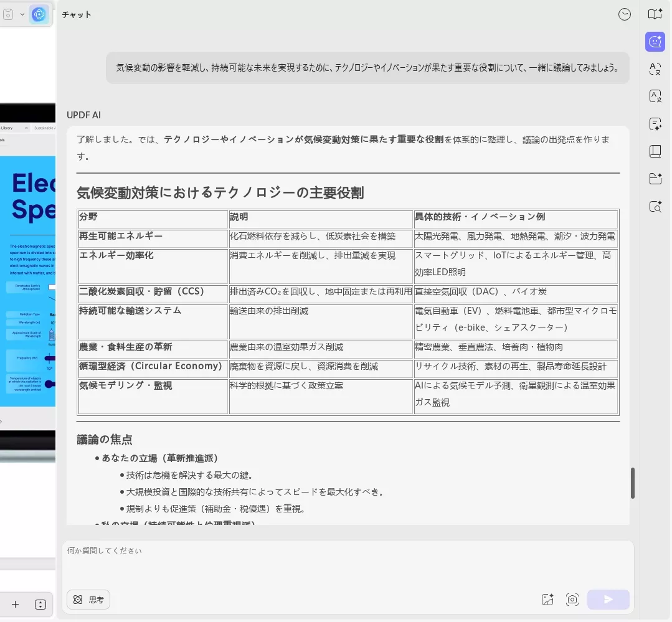Screen dimensions: 672x622
Task: Click the リサイクル技術、素材の再生 cell
Action: [516, 369]
